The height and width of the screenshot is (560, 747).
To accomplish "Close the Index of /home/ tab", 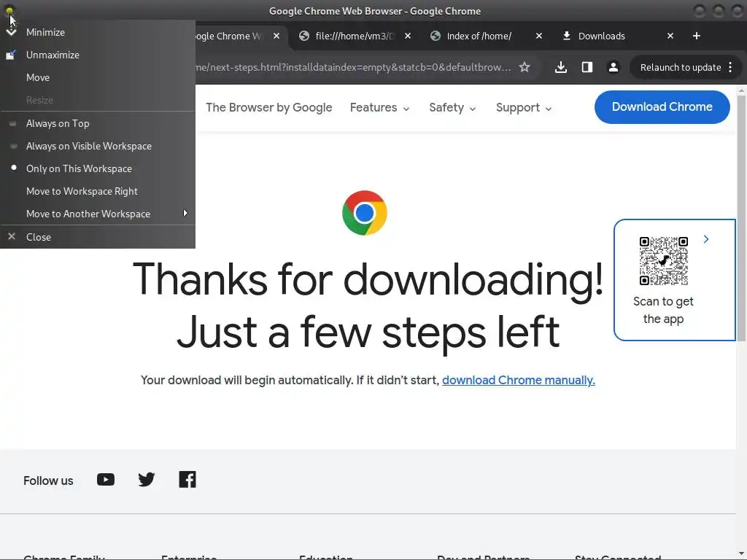I will click(x=539, y=36).
